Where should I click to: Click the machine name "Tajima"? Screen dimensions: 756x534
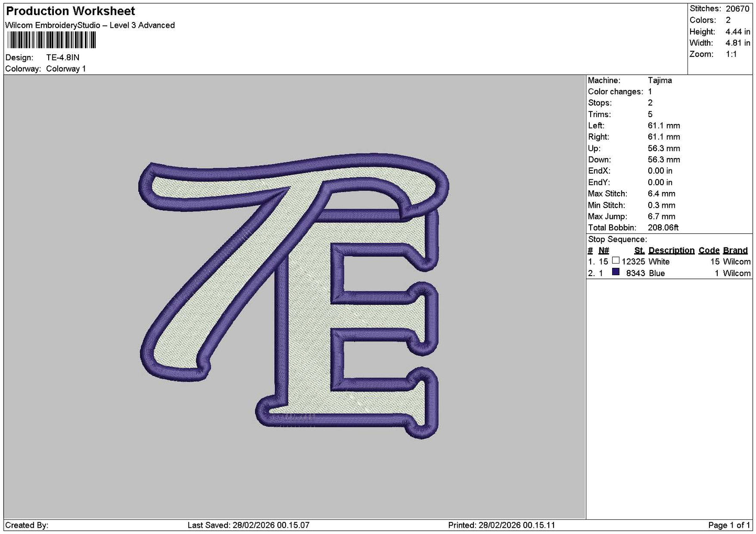click(660, 81)
